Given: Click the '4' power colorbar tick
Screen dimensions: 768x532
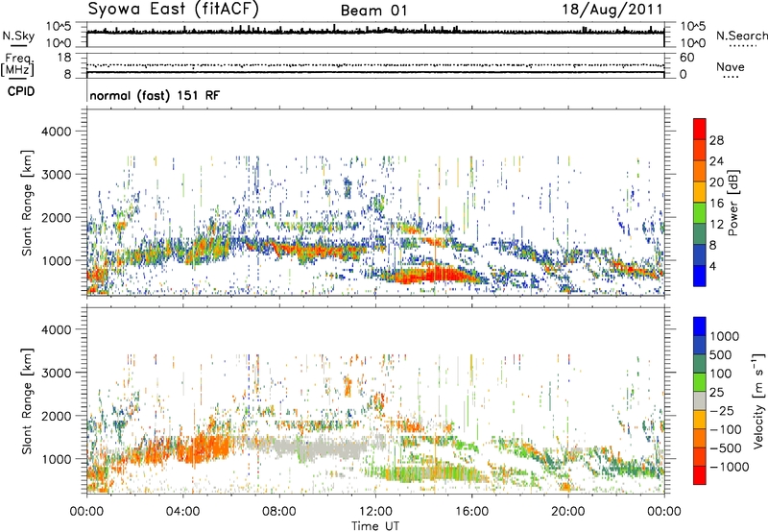Looking at the screenshot, I should [712, 267].
